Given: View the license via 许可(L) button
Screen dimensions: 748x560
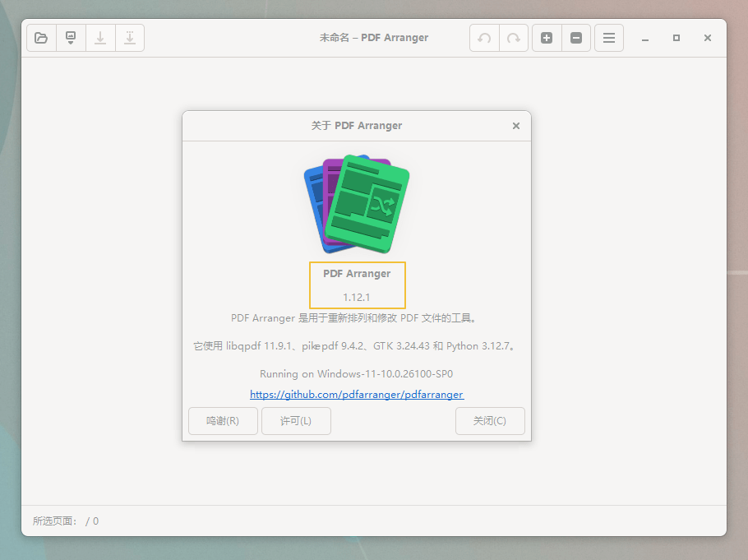Looking at the screenshot, I should [296, 420].
